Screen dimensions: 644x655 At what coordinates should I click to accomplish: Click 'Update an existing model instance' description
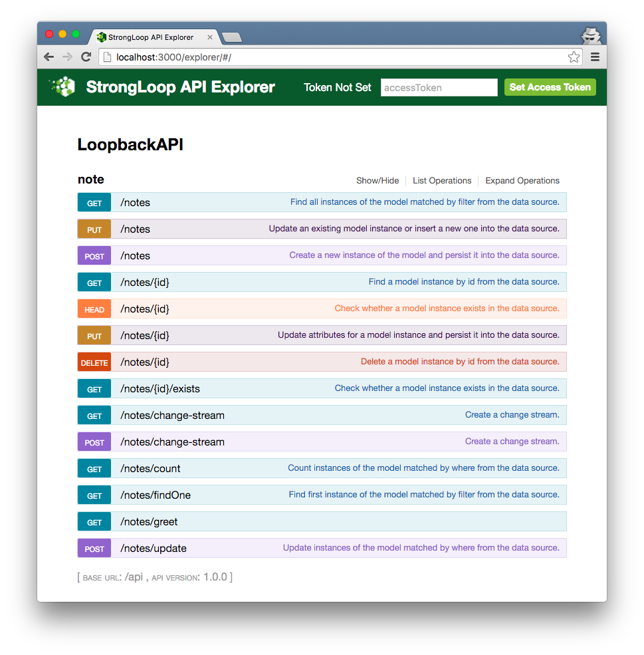[414, 229]
